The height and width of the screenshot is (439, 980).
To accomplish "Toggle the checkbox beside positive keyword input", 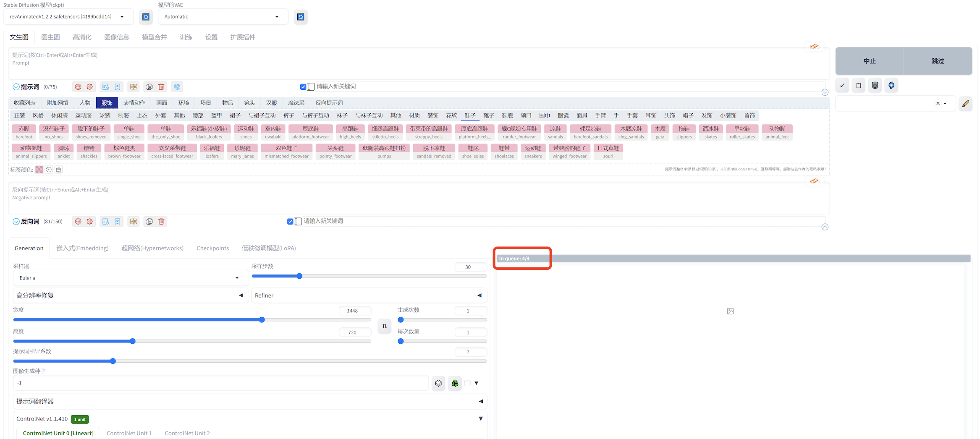I will pos(303,87).
